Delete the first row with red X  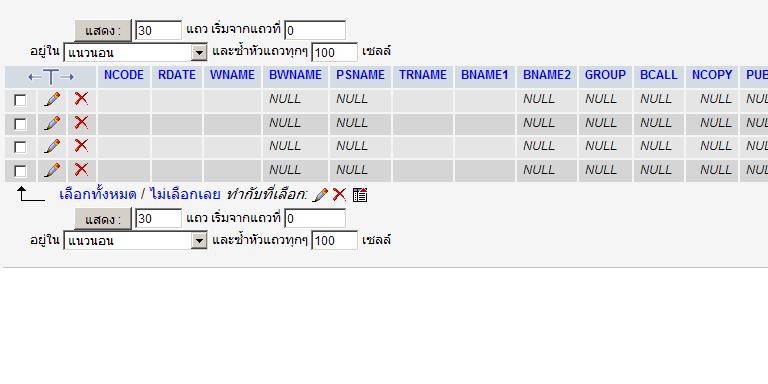pos(81,99)
